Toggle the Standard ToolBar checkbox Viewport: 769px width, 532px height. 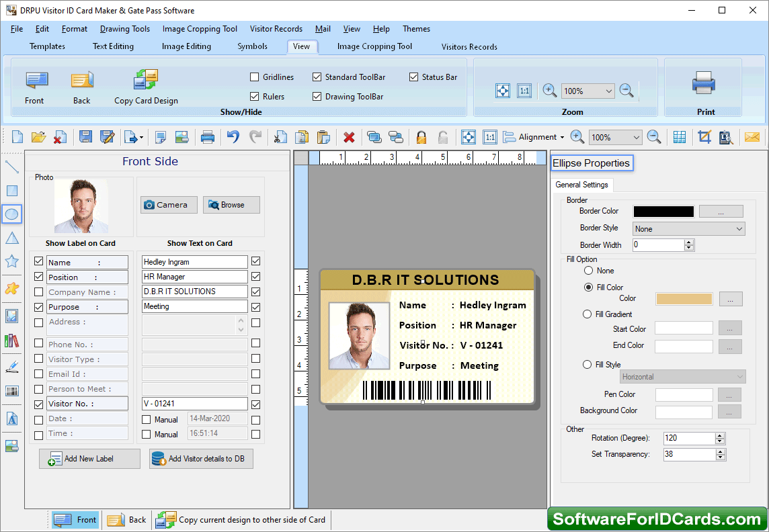[x=317, y=77]
